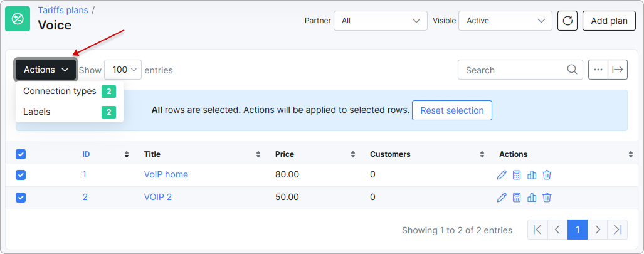Image resolution: width=644 pixels, height=254 pixels.
Task: Click the ID column header
Action: [x=86, y=154]
